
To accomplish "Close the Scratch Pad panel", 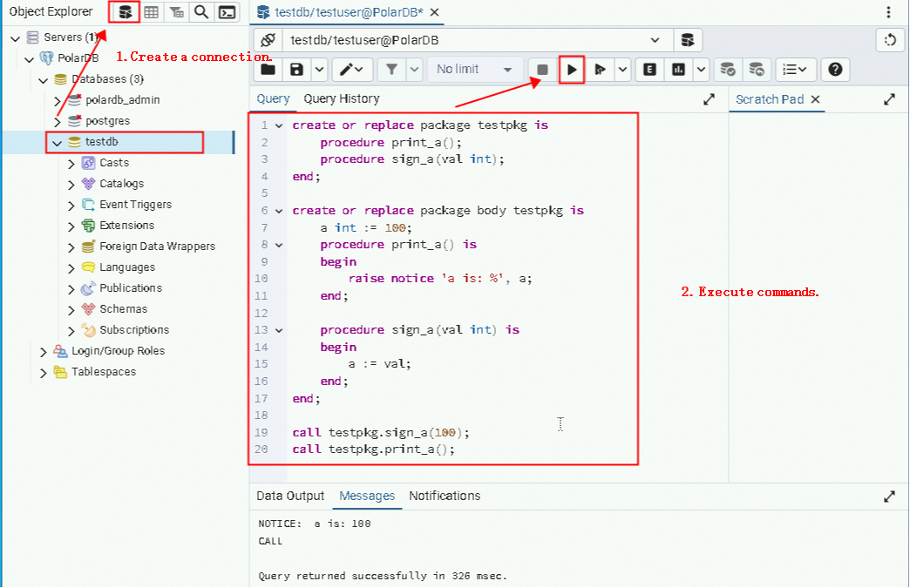I will click(816, 98).
